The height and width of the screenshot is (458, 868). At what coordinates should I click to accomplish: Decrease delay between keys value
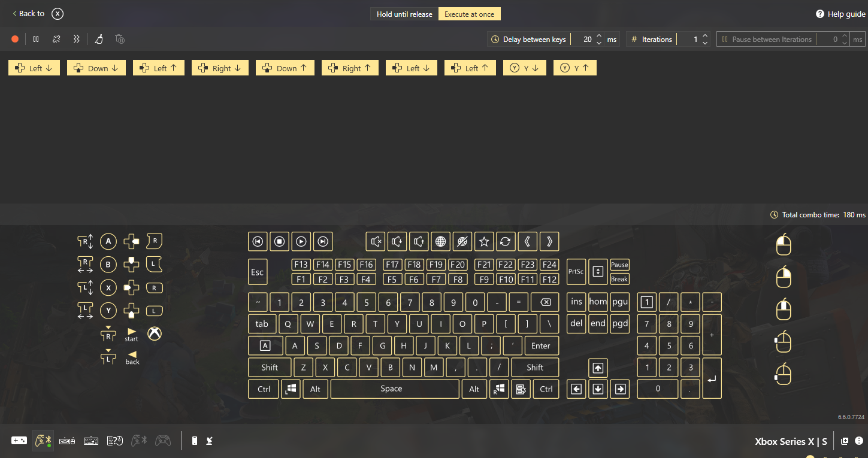[599, 43]
